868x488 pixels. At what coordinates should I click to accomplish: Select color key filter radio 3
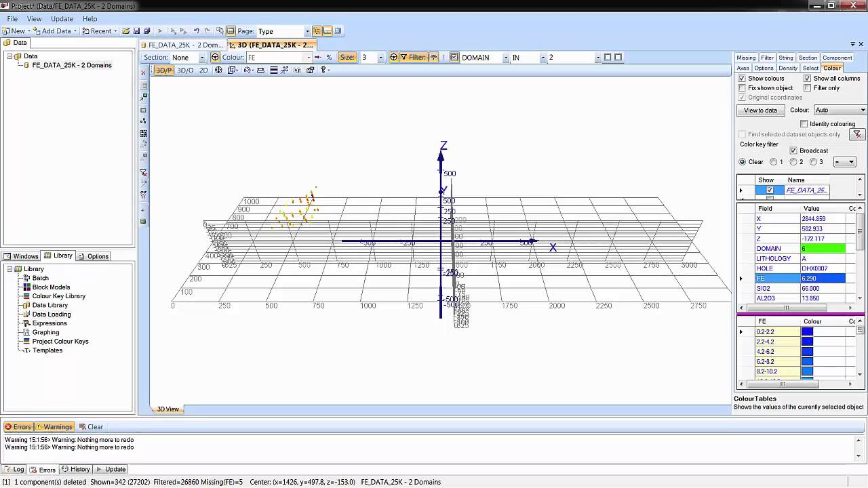[813, 162]
